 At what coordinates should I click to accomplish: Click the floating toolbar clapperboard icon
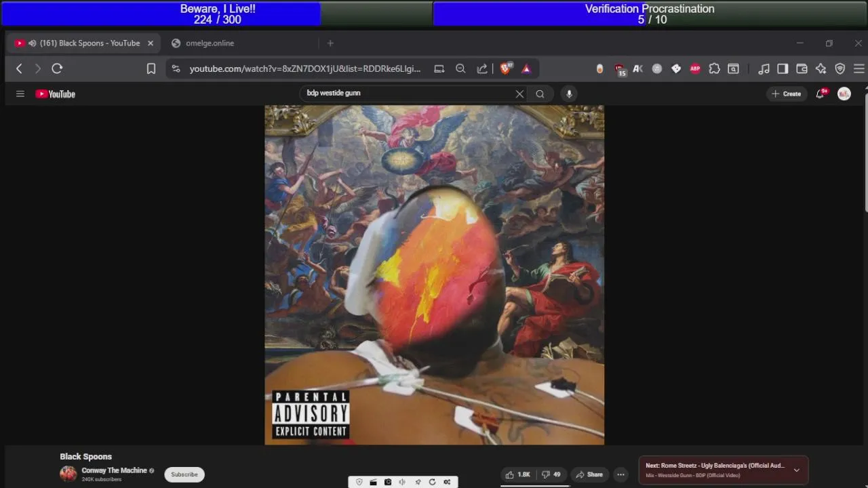[x=374, y=482]
